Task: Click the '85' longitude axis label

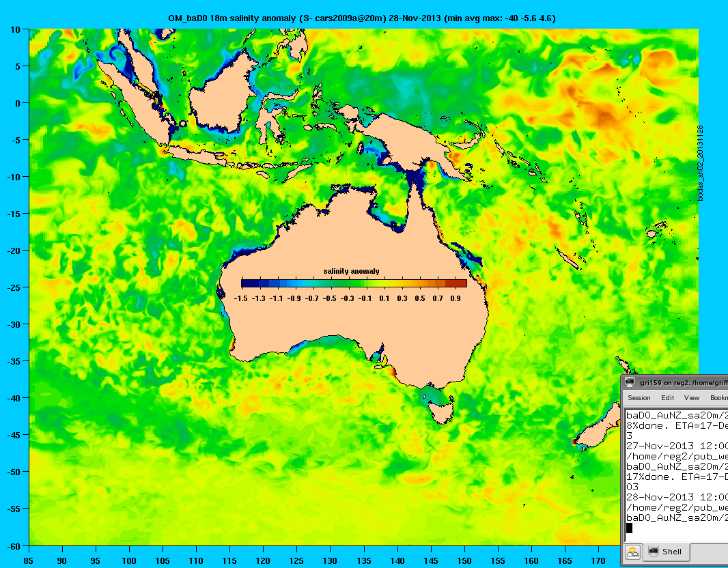Action: pos(29,560)
